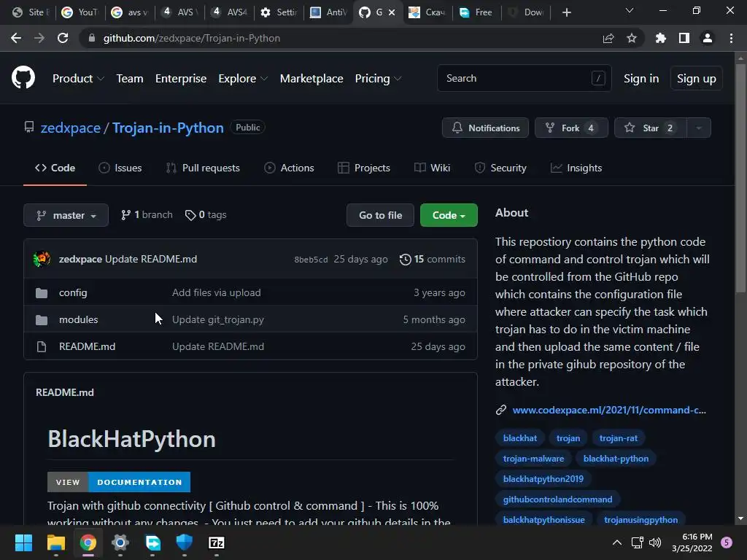The height and width of the screenshot is (560, 747).
Task: Expand the Pricing menu
Action: [x=379, y=79]
